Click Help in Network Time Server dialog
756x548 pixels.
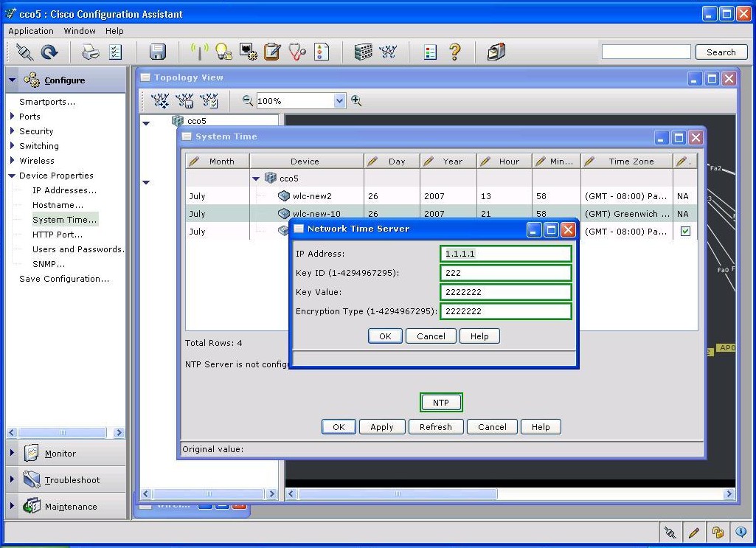point(479,336)
